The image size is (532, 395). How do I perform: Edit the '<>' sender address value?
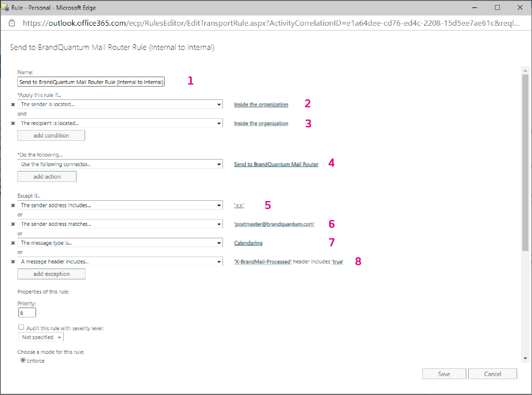tap(239, 205)
